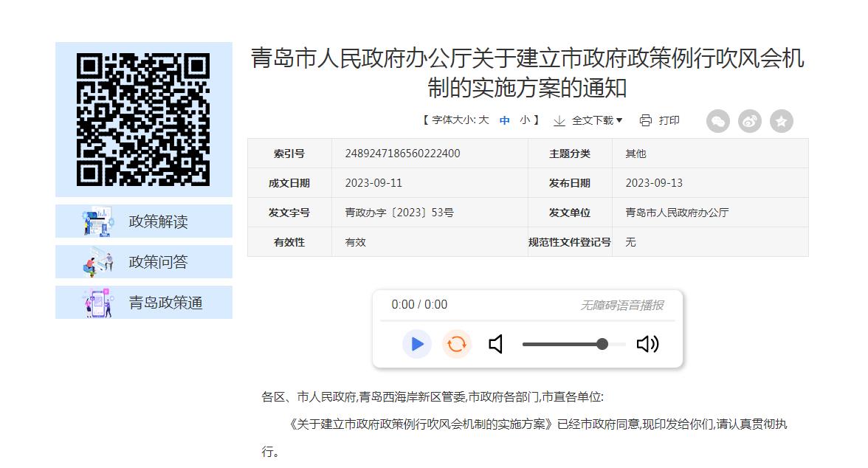Open the 青岛政策通 sidebar item
Image resolution: width=868 pixels, height=468 pixels.
tap(144, 303)
